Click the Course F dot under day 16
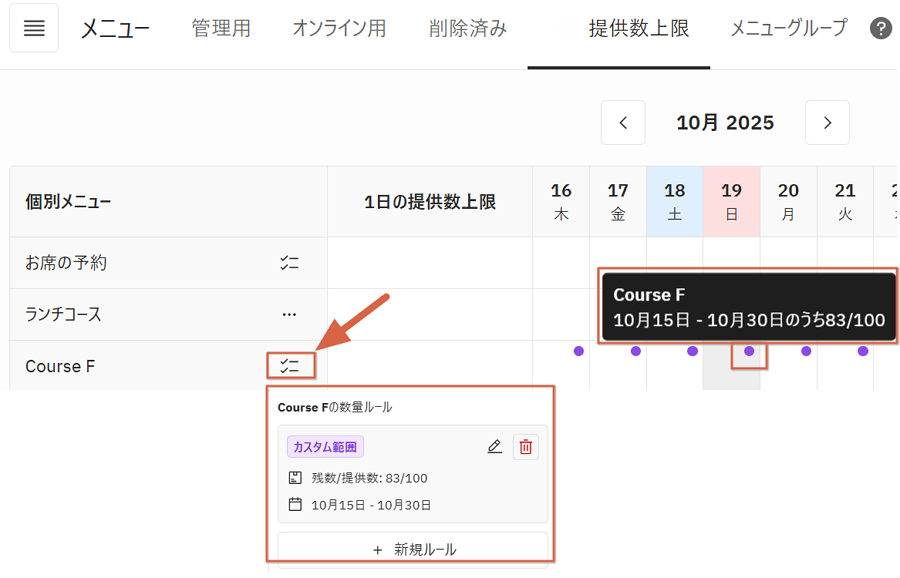900x578 pixels. (579, 351)
